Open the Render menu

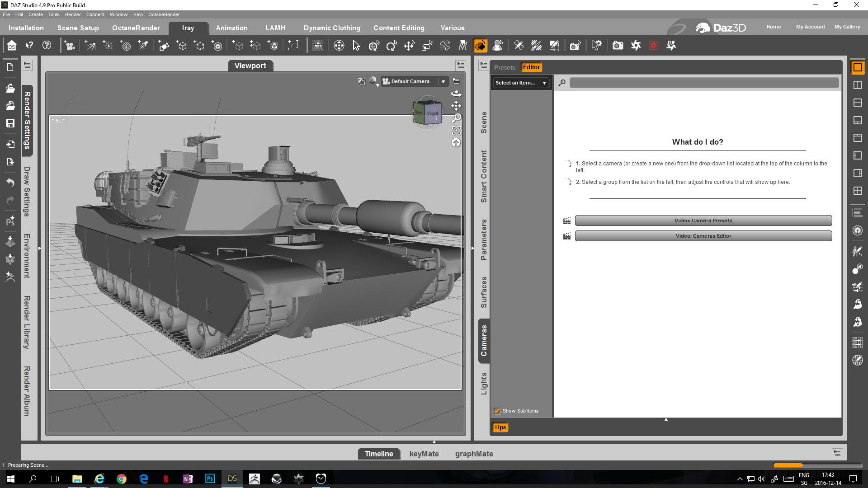[73, 14]
